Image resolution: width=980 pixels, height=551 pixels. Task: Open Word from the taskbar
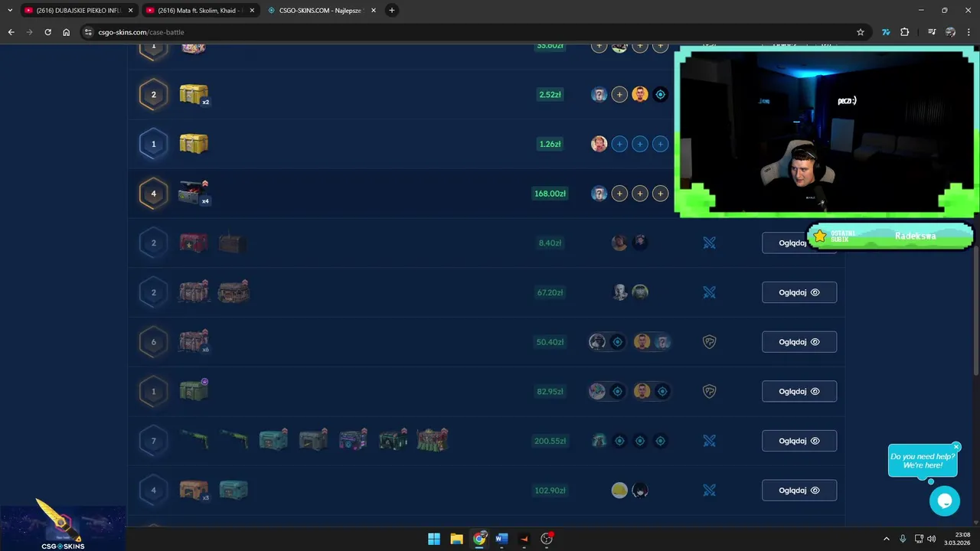click(x=501, y=539)
